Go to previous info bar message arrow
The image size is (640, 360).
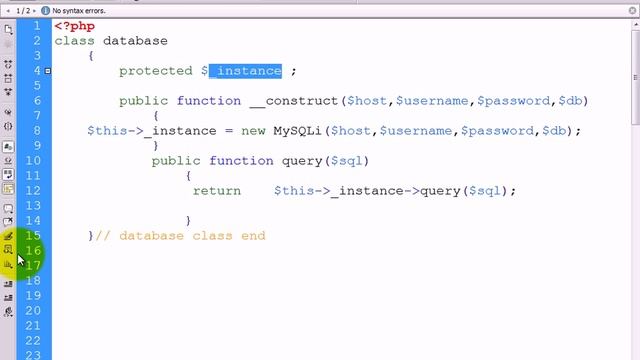8,11
